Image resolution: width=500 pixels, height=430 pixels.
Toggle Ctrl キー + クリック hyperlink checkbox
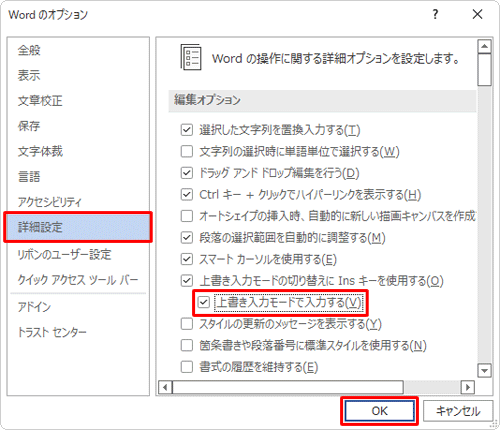click(x=187, y=194)
